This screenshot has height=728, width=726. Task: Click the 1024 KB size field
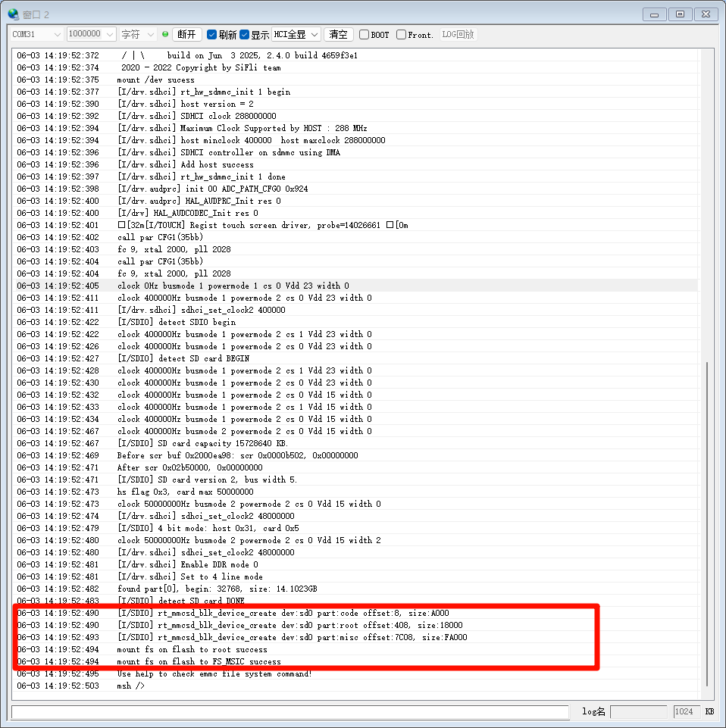click(x=687, y=712)
